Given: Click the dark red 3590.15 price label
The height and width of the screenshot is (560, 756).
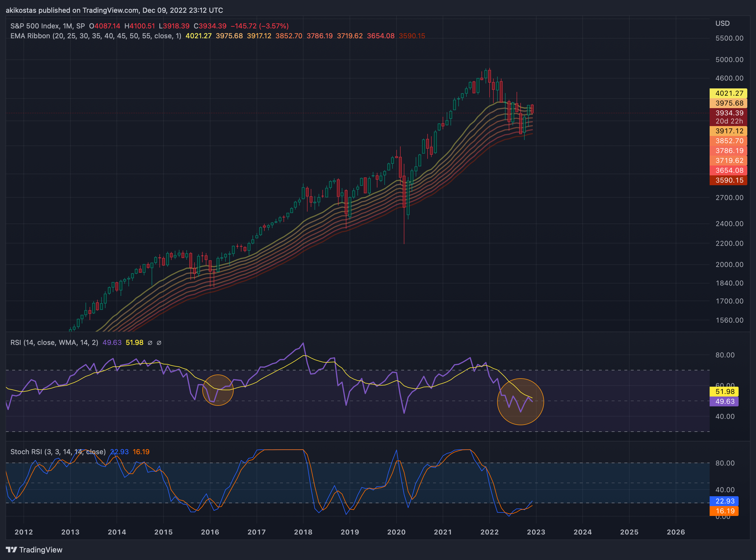Looking at the screenshot, I should click(728, 180).
